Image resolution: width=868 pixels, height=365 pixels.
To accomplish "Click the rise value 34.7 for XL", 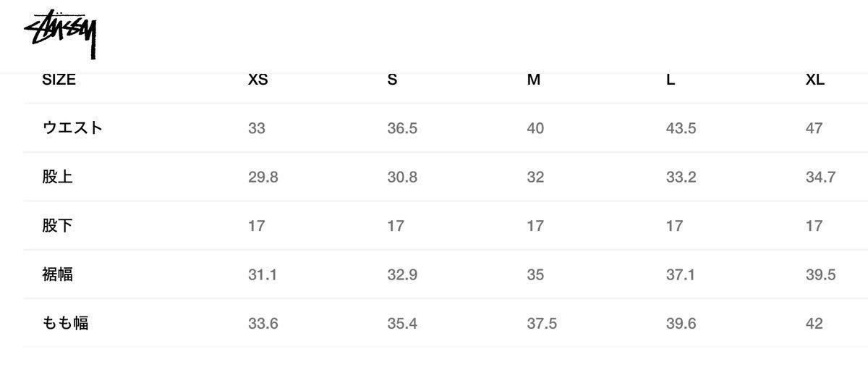I will [x=821, y=177].
